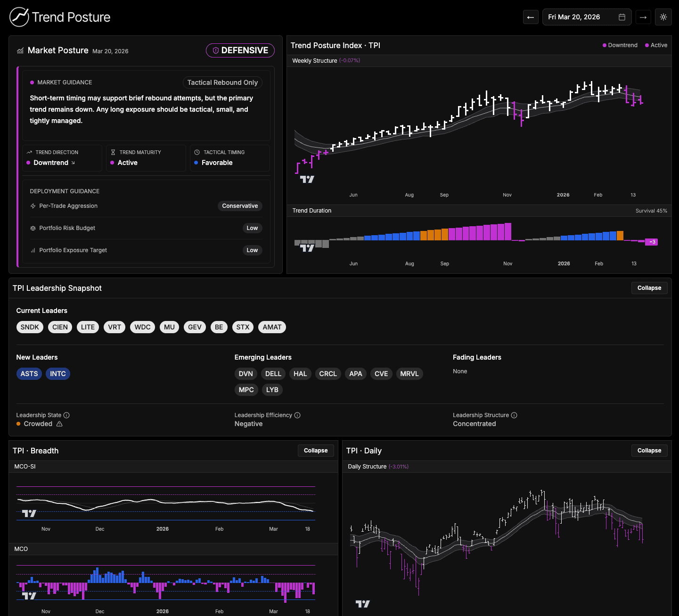This screenshot has height=616, width=679.
Task: Collapse the TPI Daily panel
Action: click(649, 450)
